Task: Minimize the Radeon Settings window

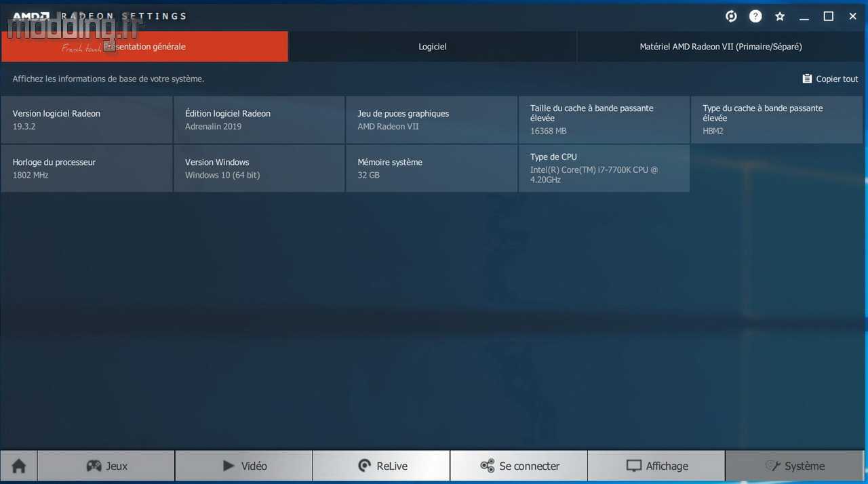Action: point(804,16)
